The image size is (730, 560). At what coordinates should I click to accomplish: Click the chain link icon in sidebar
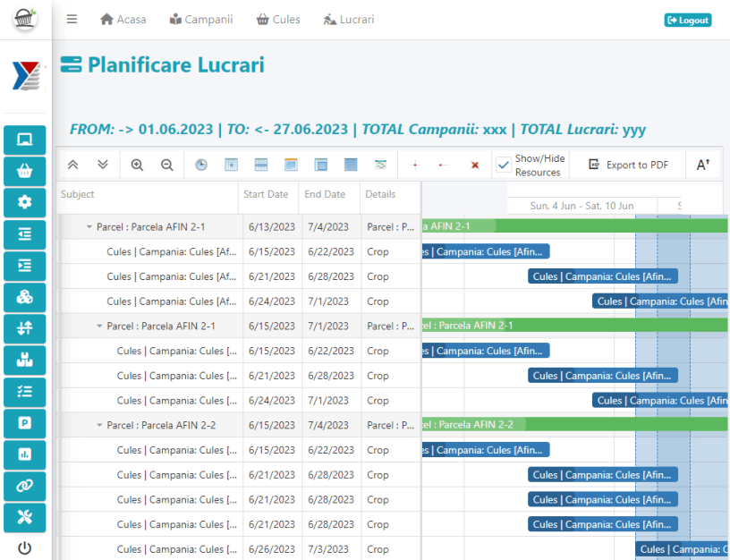[25, 486]
